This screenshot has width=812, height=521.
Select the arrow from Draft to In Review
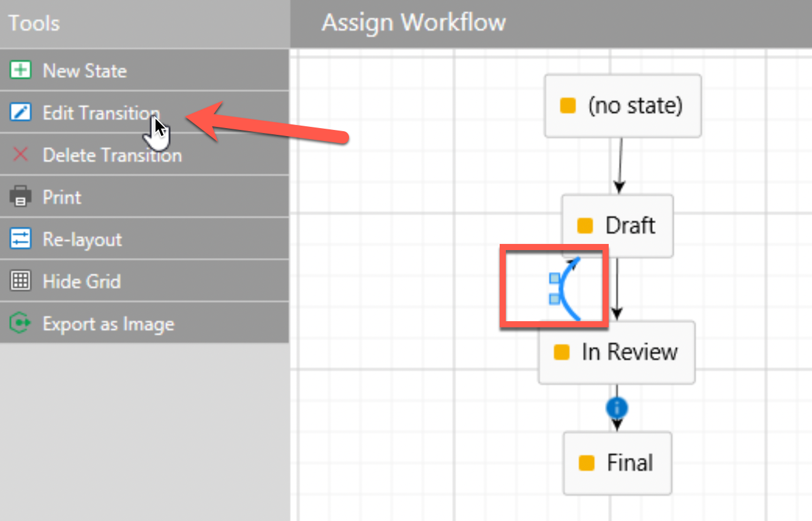pyautogui.click(x=617, y=289)
